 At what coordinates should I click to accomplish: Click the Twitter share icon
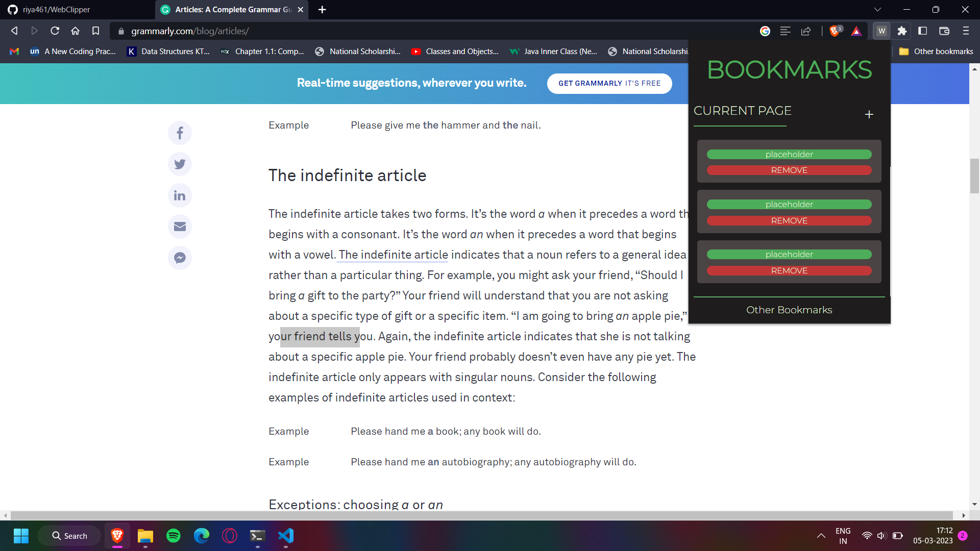180,164
